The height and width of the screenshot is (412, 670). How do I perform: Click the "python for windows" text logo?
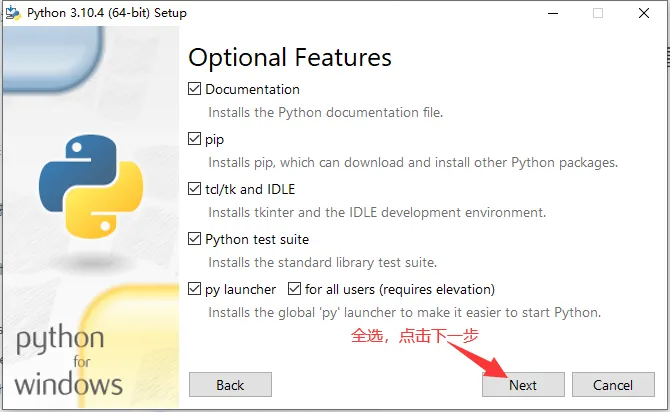point(69,362)
